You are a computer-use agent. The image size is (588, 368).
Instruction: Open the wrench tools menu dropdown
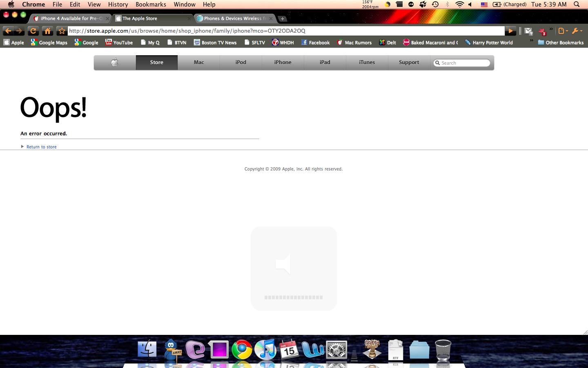577,31
